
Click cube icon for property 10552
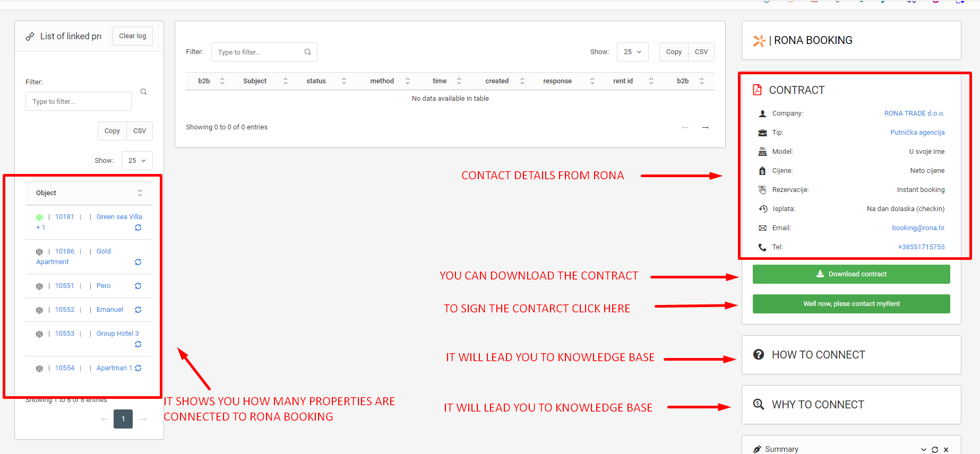(39, 310)
